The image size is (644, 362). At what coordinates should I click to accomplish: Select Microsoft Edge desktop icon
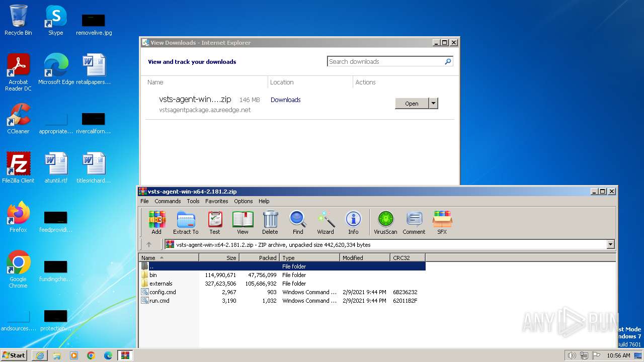[56, 69]
